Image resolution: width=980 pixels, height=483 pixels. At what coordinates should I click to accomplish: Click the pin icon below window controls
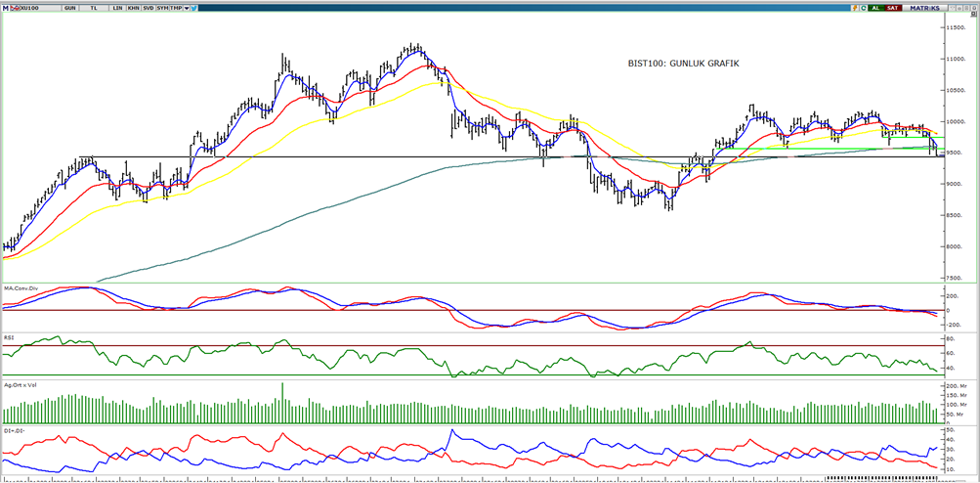click(973, 14)
